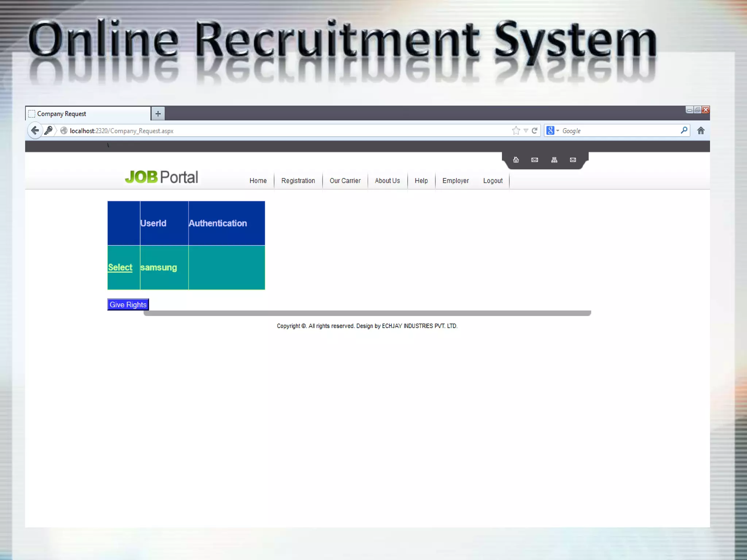
Task: Open the history dropdown beside bookmark star
Action: [526, 131]
